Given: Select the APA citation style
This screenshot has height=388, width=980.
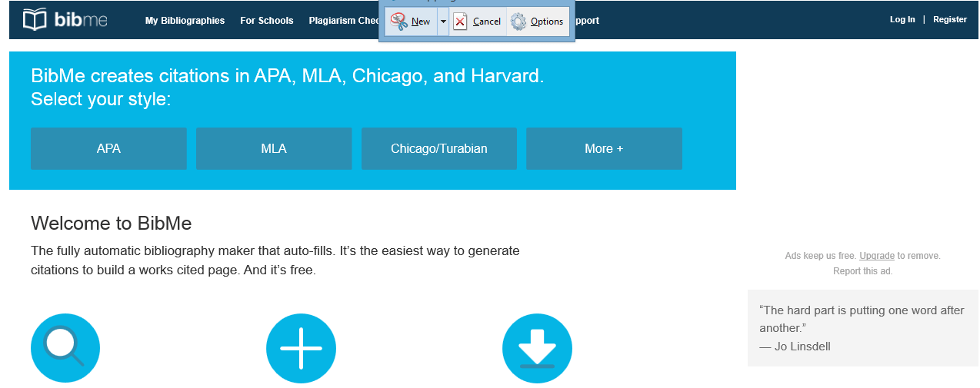Looking at the screenshot, I should click(108, 148).
